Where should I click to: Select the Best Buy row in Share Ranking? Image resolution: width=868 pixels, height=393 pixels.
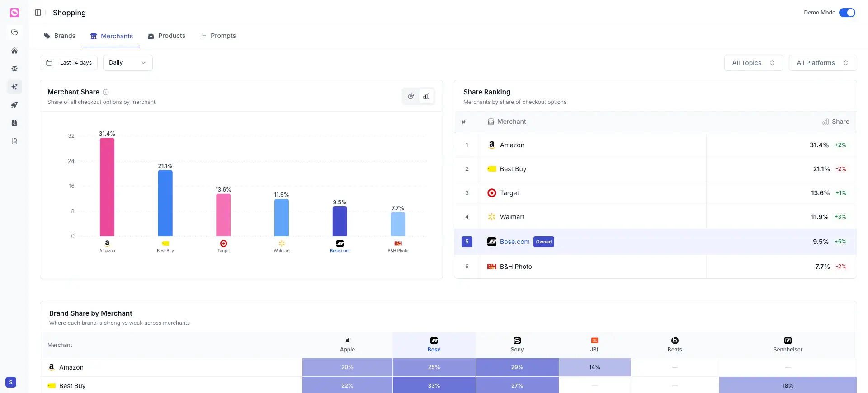click(656, 169)
